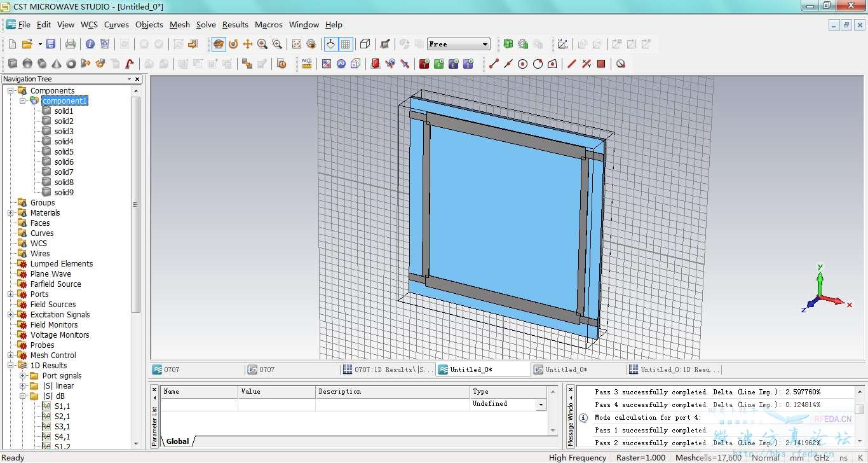
Task: Create a Cylinder shape
Action: [x=42, y=64]
